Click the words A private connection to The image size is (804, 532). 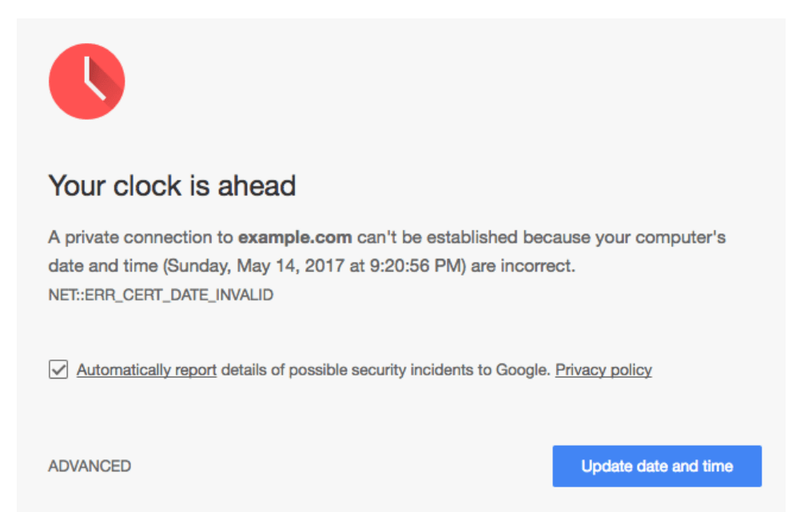141,238
